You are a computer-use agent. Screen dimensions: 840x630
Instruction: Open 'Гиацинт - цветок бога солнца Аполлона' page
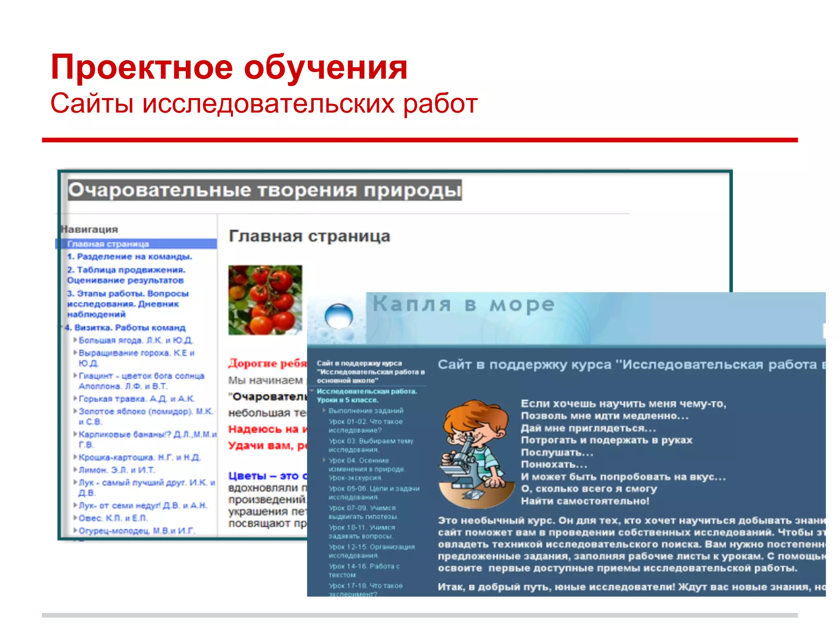pos(142,381)
